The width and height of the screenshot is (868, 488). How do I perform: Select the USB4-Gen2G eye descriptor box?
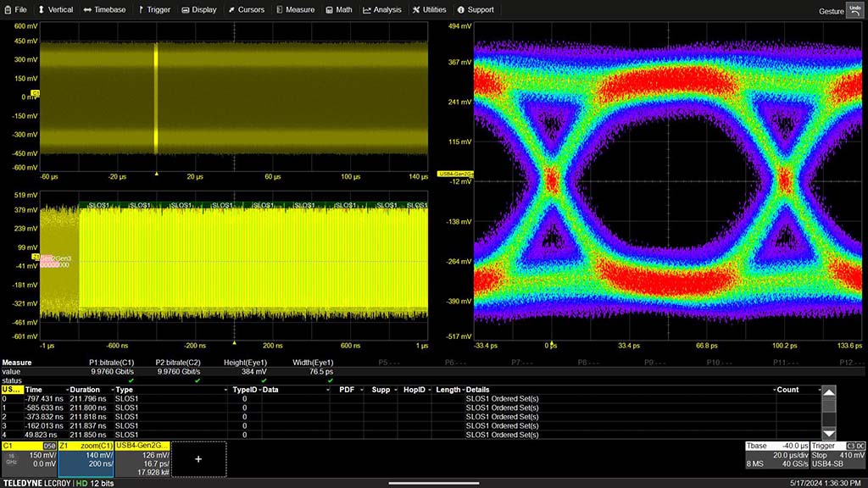click(x=142, y=458)
